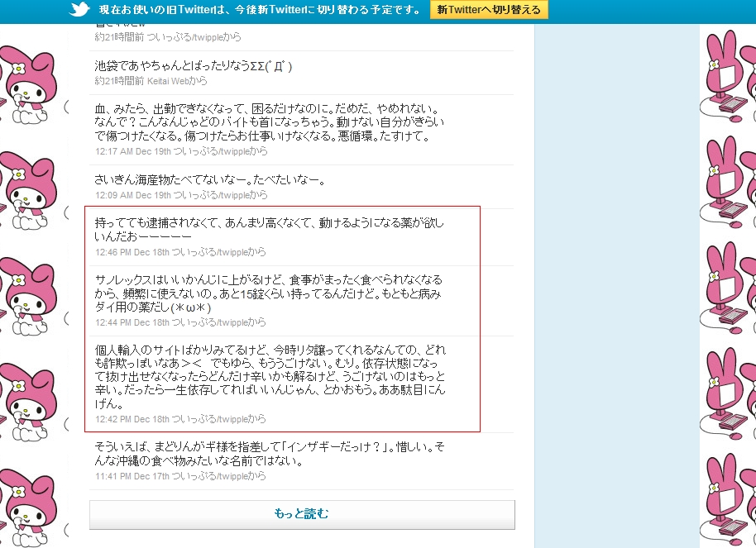Follow the twipple link after 11:41 PM Dec 17th

(210, 476)
